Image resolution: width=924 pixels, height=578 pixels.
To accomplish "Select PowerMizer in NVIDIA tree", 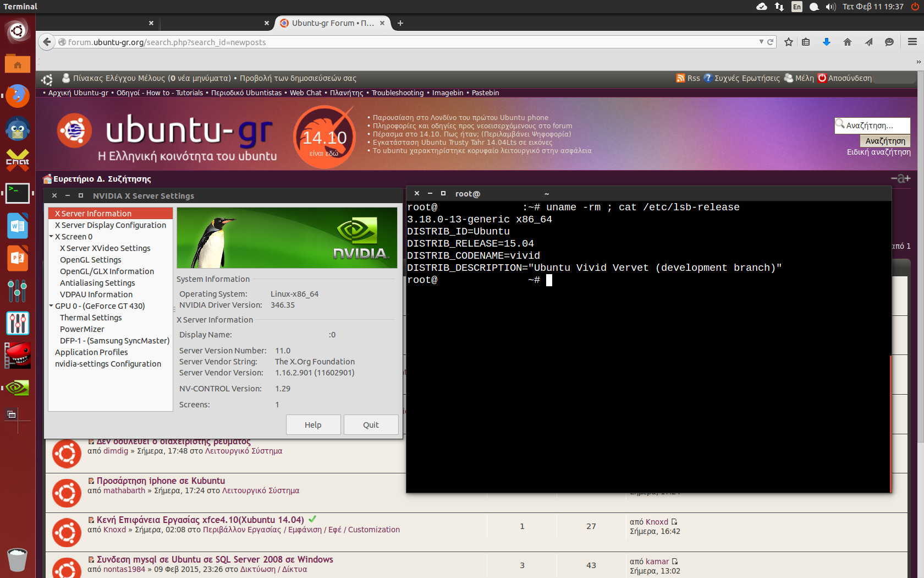I will [x=82, y=329].
